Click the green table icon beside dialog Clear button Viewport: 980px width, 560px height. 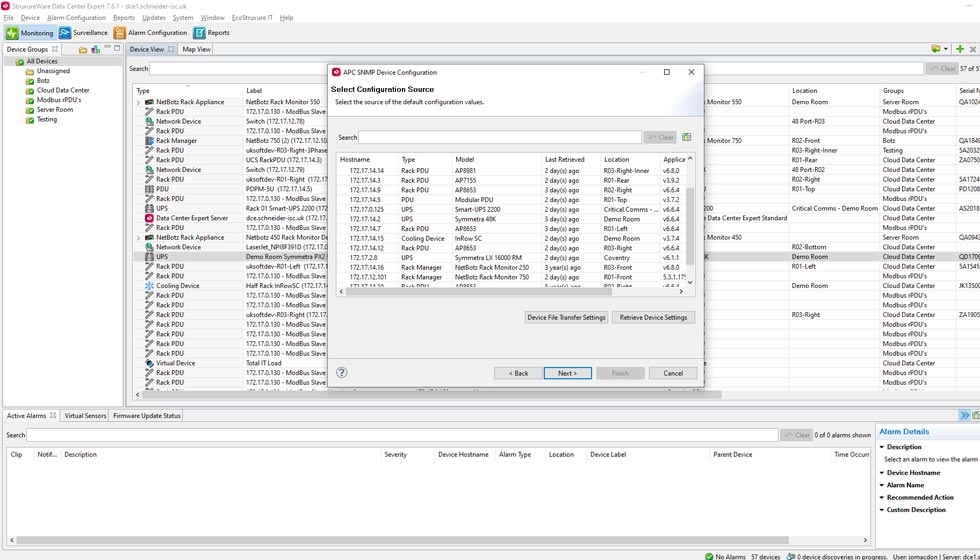[x=686, y=137]
